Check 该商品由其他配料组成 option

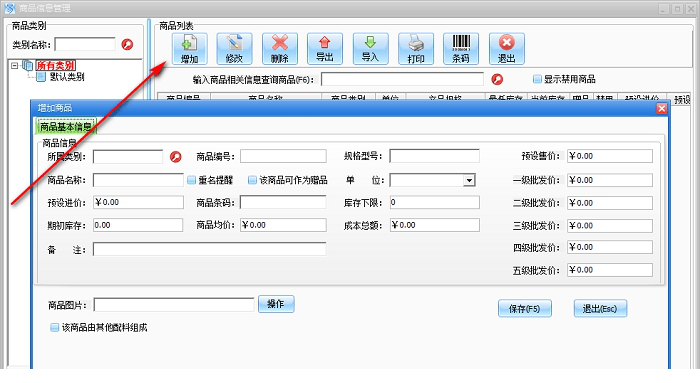pos(54,328)
